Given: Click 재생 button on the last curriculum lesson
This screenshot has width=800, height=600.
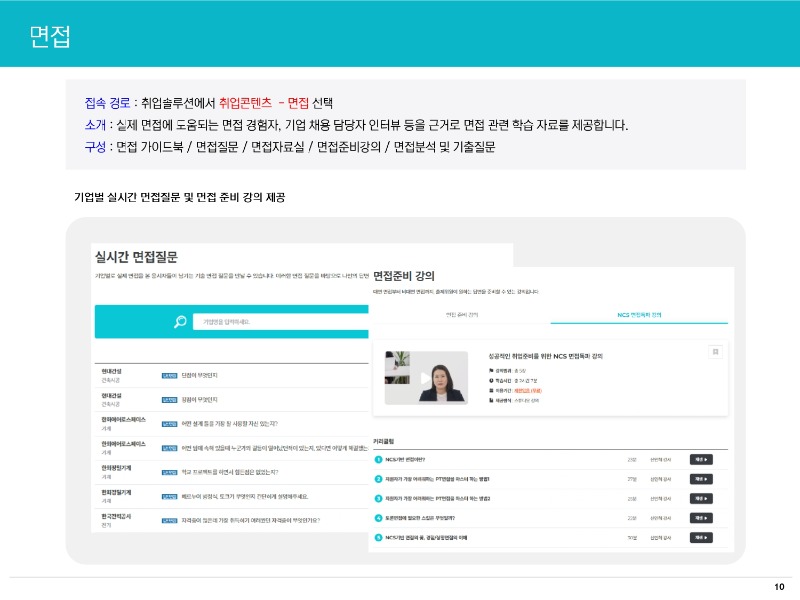Looking at the screenshot, I should coord(700,538).
